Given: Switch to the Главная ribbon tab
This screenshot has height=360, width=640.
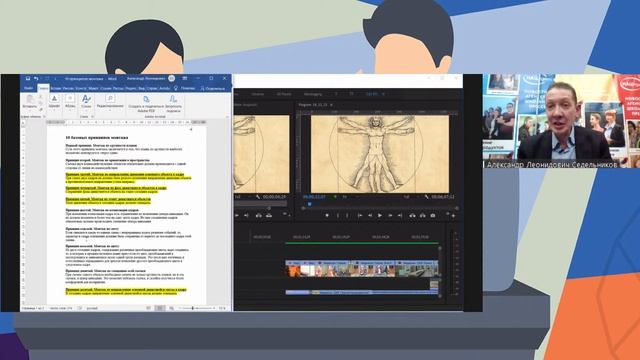Looking at the screenshot, I should [43, 88].
